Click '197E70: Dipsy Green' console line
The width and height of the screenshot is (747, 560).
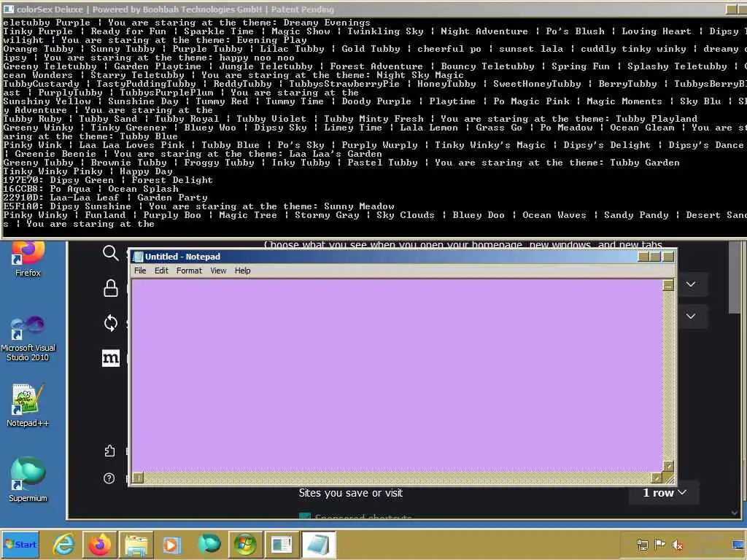[108, 180]
